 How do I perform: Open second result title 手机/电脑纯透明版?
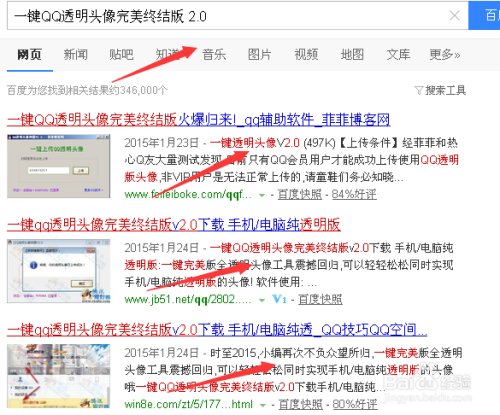click(174, 225)
